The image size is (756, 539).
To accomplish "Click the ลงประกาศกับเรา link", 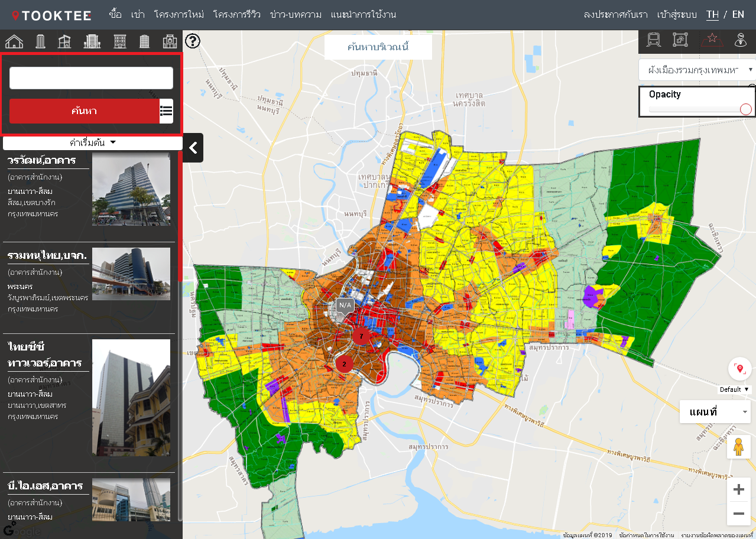I will point(615,14).
